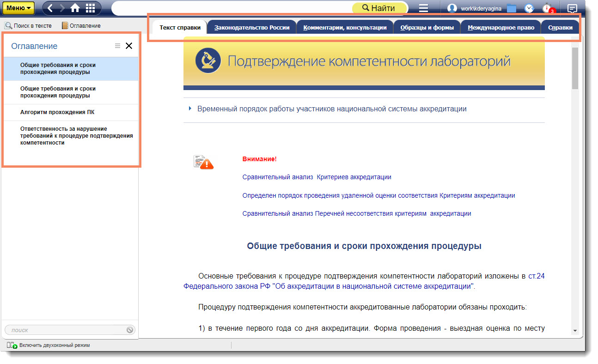The image size is (598, 364).
Task: Open Сравнительный анализ Перечней несоответствия link
Action: 357,213
